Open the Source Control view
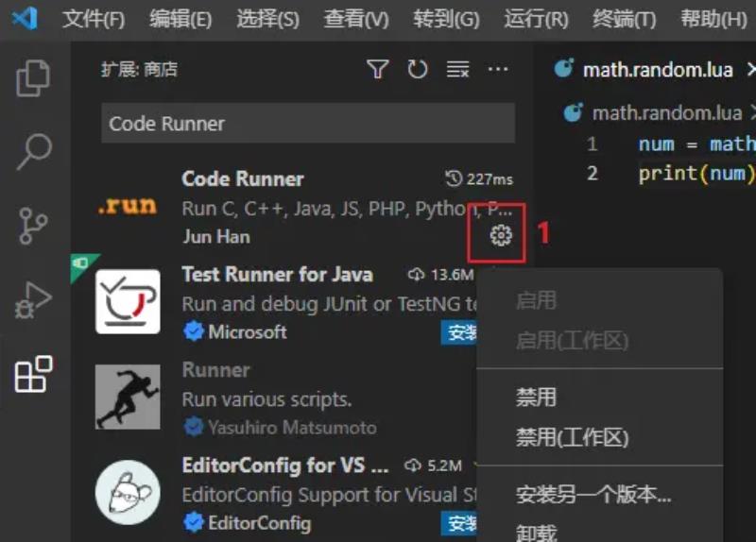 coord(33,226)
